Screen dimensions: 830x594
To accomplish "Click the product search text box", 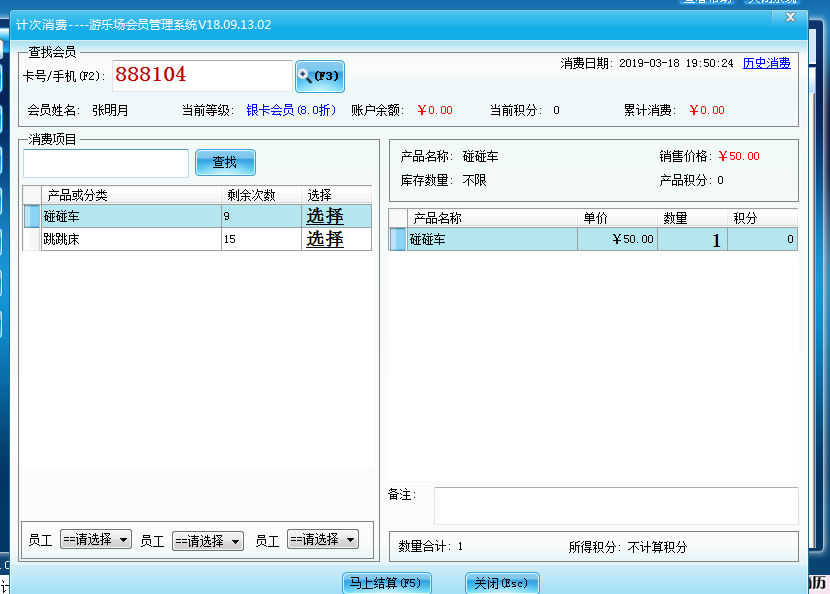I will (x=106, y=163).
